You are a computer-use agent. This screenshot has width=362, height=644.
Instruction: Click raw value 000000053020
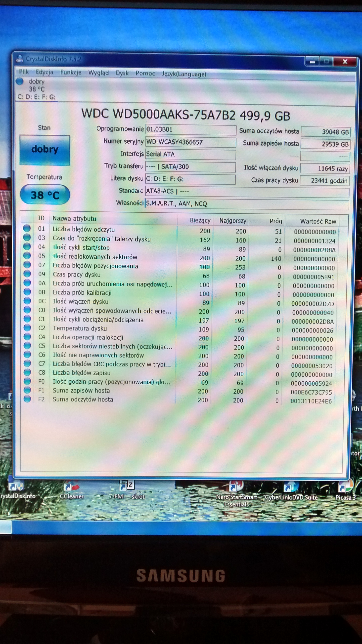tap(312, 366)
